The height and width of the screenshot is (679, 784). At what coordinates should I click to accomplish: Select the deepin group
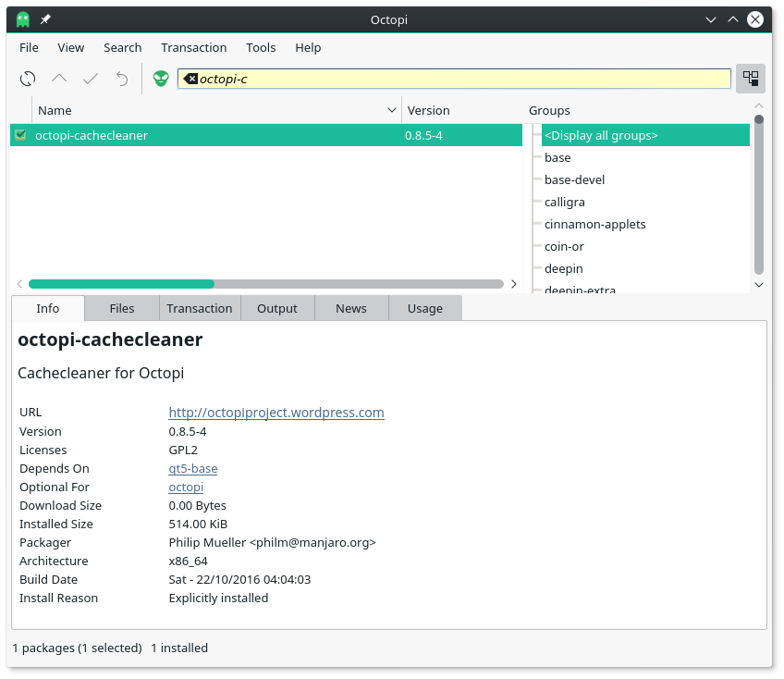(x=564, y=268)
